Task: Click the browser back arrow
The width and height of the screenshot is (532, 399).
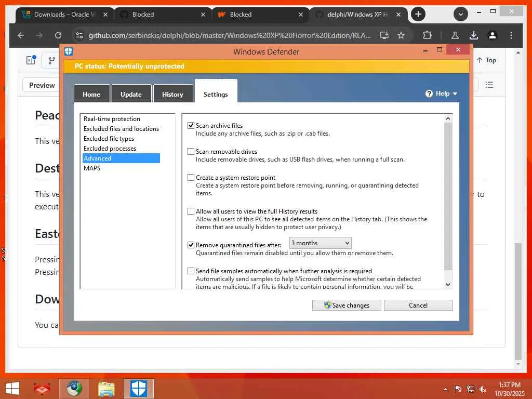Action: [21, 35]
